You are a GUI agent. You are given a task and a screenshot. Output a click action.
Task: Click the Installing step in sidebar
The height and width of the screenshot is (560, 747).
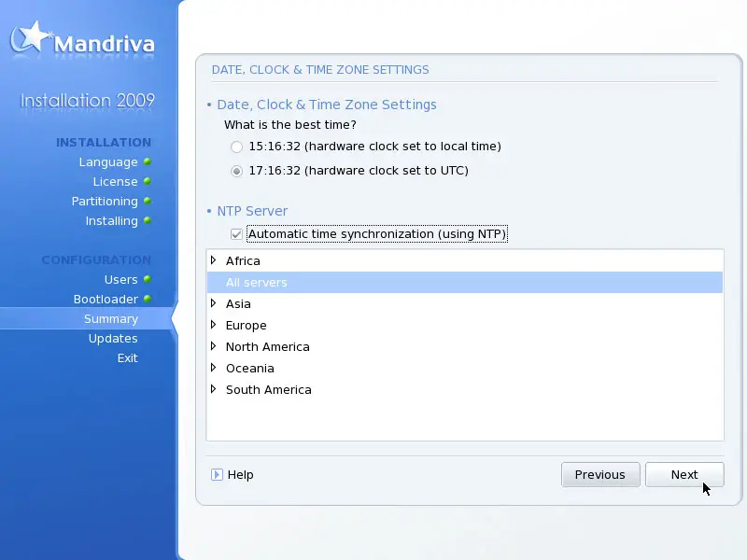111,221
